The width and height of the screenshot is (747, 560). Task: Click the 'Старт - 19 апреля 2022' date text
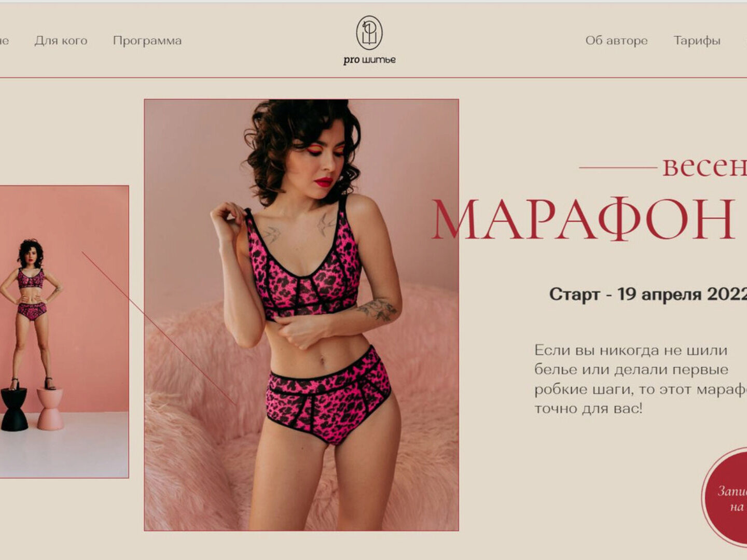click(648, 295)
